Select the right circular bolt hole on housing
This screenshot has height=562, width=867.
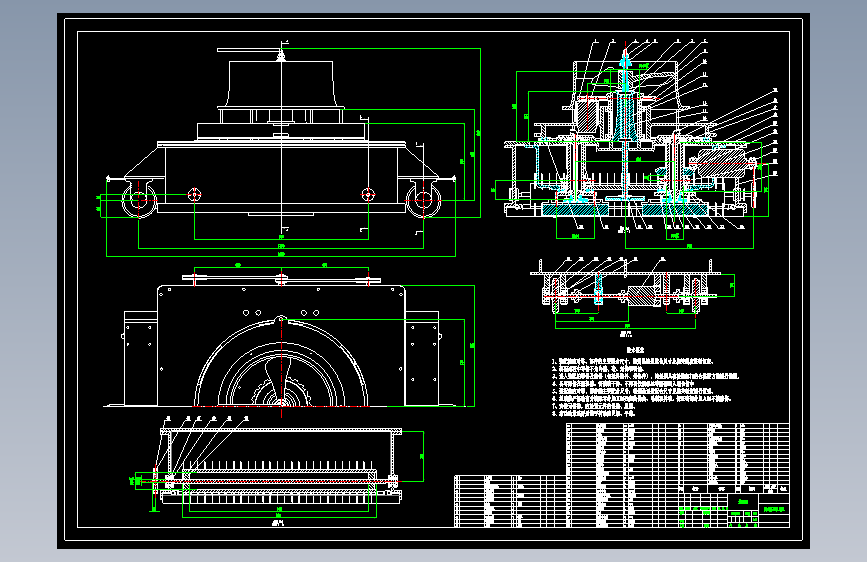click(x=368, y=195)
